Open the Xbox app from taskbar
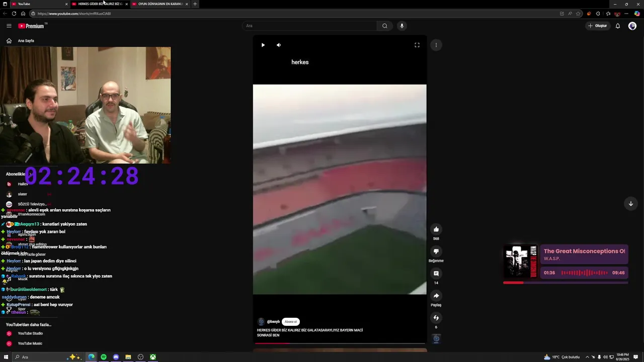 point(152,357)
